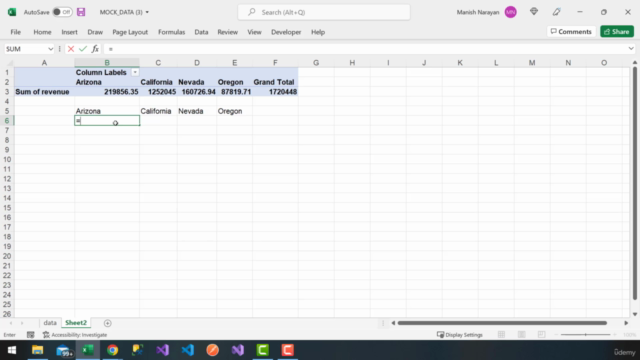Expand the formula bar chevron
Image resolution: width=640 pixels, height=360 pixels.
point(631,49)
